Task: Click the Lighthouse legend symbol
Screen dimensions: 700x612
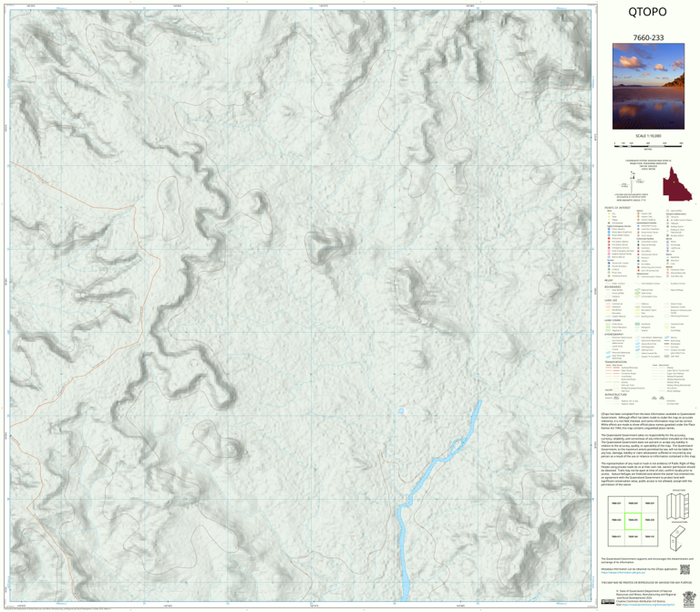Action: pos(668,248)
